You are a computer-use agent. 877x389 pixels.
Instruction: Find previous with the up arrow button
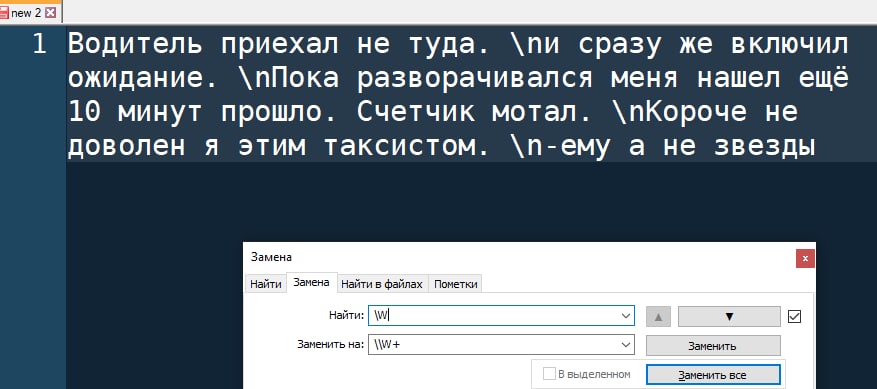coord(658,316)
